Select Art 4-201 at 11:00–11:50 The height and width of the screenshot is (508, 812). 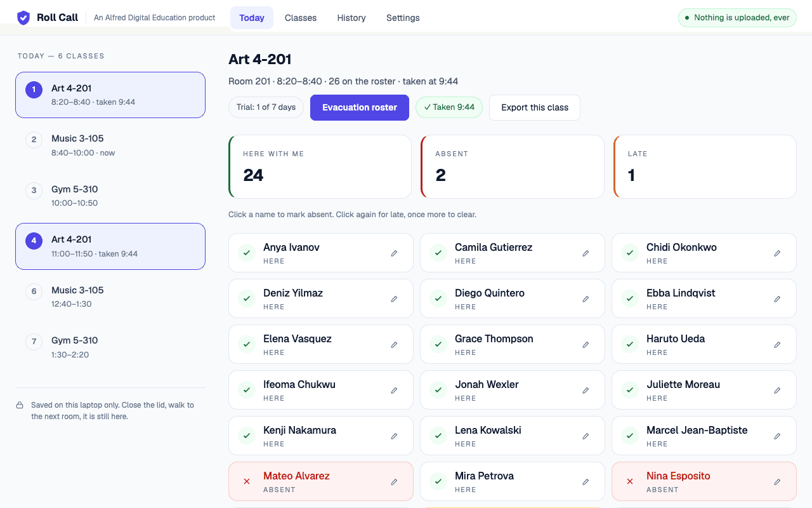pyautogui.click(x=110, y=246)
